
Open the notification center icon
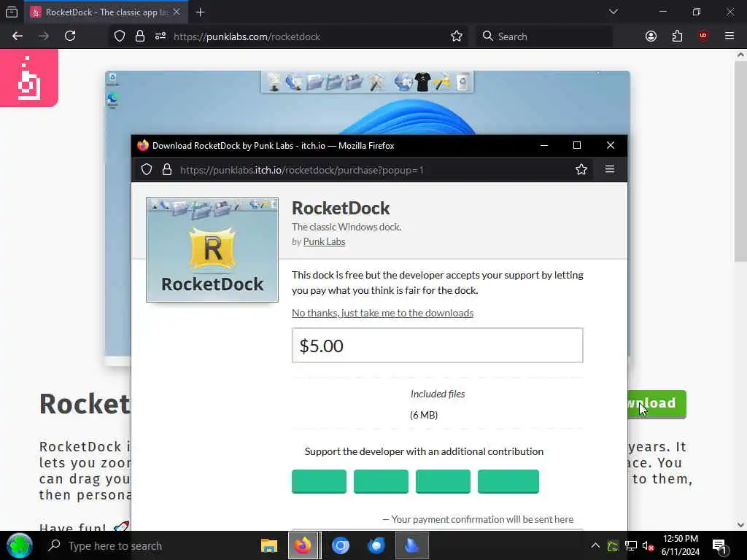[x=720, y=546]
